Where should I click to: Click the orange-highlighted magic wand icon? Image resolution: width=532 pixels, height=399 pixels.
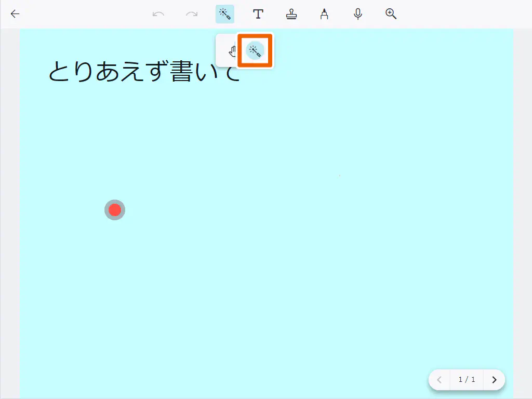click(x=255, y=50)
